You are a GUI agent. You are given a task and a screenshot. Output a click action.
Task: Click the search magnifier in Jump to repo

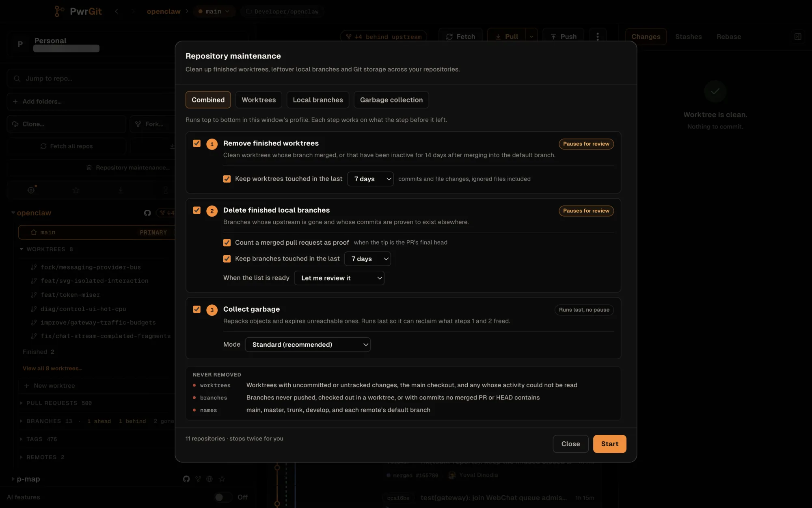pos(17,78)
